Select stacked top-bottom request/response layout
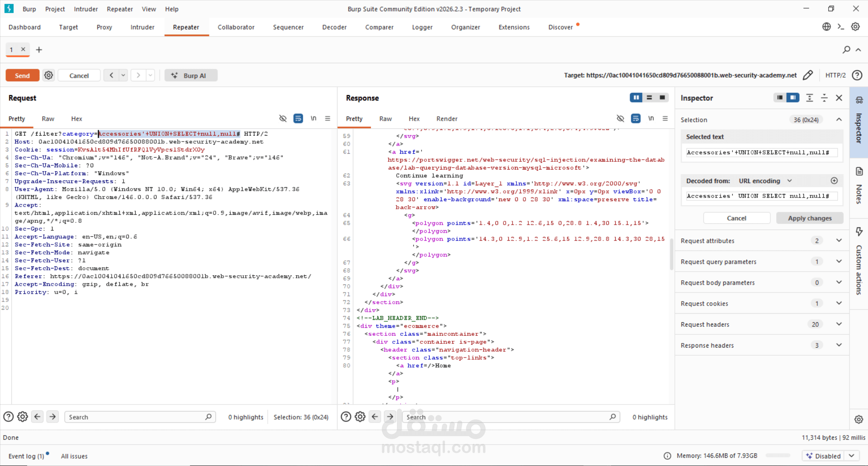Image resolution: width=868 pixels, height=466 pixels. coord(650,98)
